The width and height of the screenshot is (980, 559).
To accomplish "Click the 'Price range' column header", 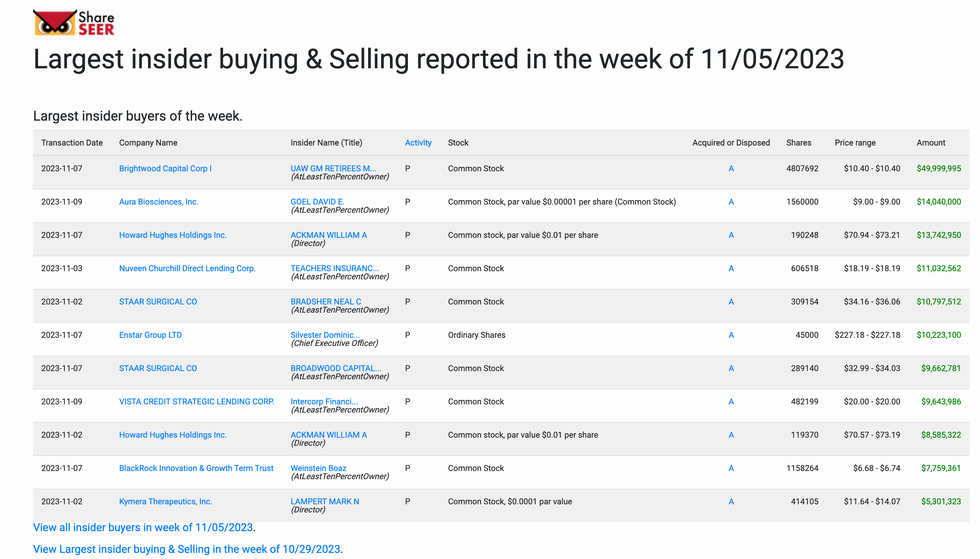I will click(x=855, y=143).
